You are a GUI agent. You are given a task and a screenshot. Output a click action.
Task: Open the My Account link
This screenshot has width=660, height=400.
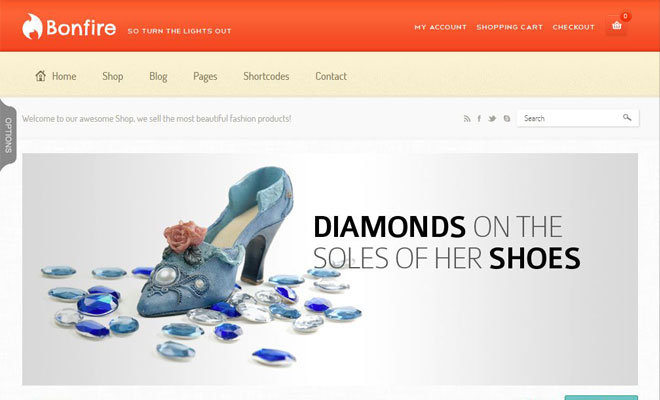click(x=440, y=27)
